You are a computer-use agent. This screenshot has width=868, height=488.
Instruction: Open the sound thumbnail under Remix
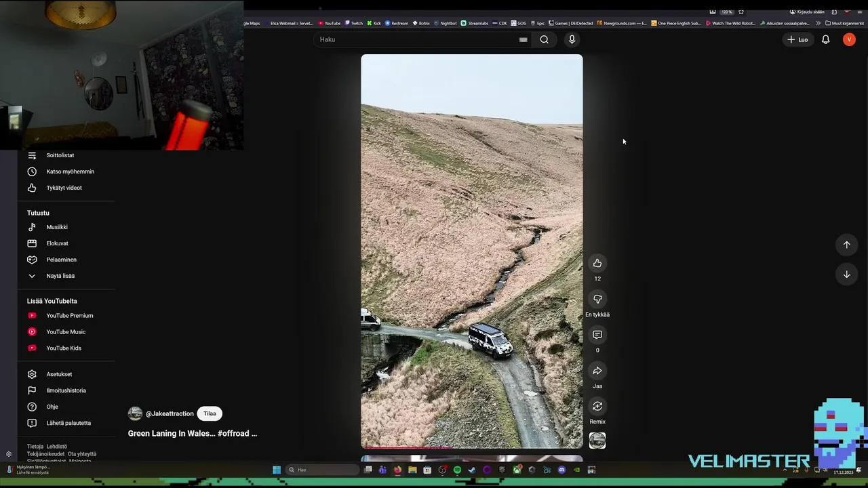pyautogui.click(x=597, y=441)
